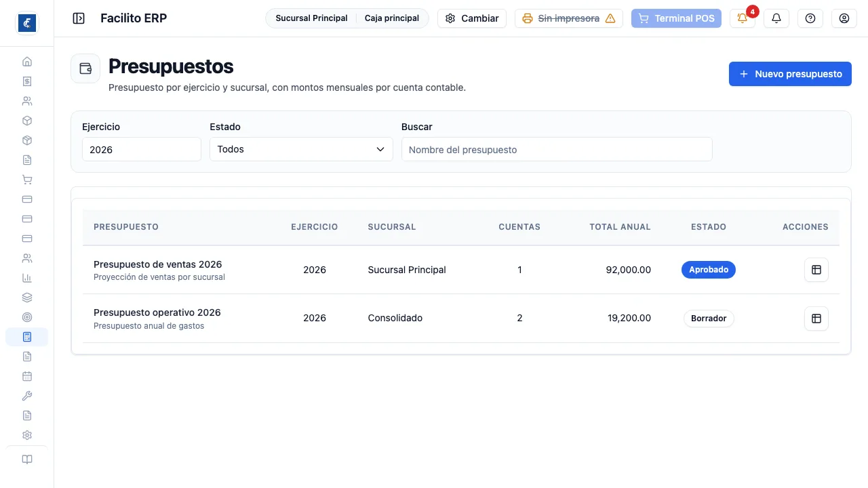Click the Aprobado status badge

tap(709, 270)
